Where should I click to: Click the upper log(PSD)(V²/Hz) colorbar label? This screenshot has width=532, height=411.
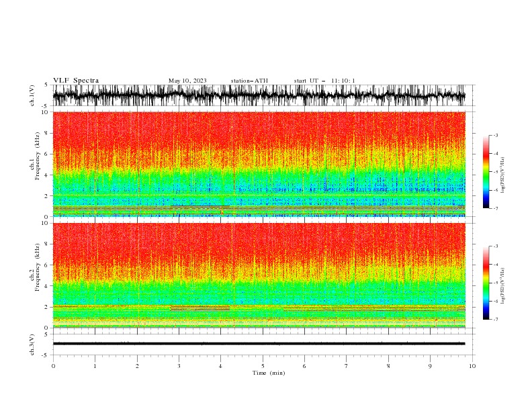502,175
